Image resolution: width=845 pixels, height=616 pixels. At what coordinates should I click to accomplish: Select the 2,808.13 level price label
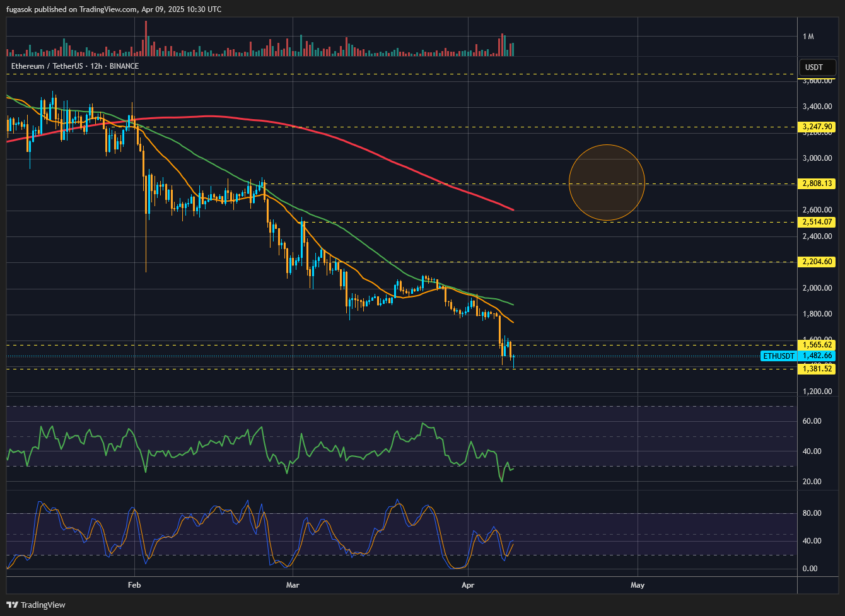click(x=817, y=184)
